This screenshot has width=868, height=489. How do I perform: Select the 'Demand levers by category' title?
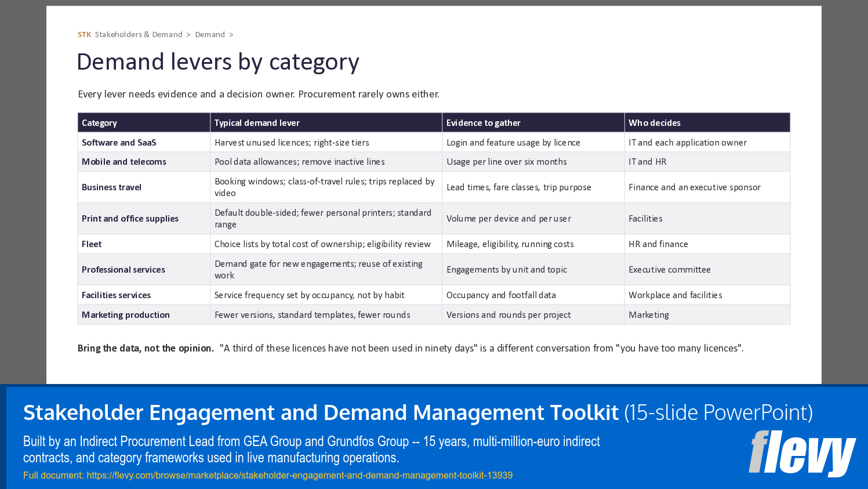[x=218, y=62]
